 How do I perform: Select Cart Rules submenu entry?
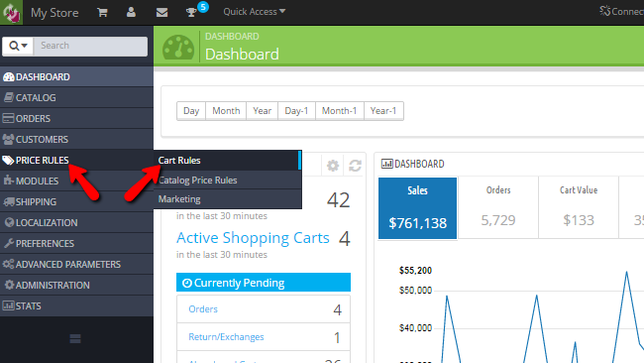pos(228,161)
